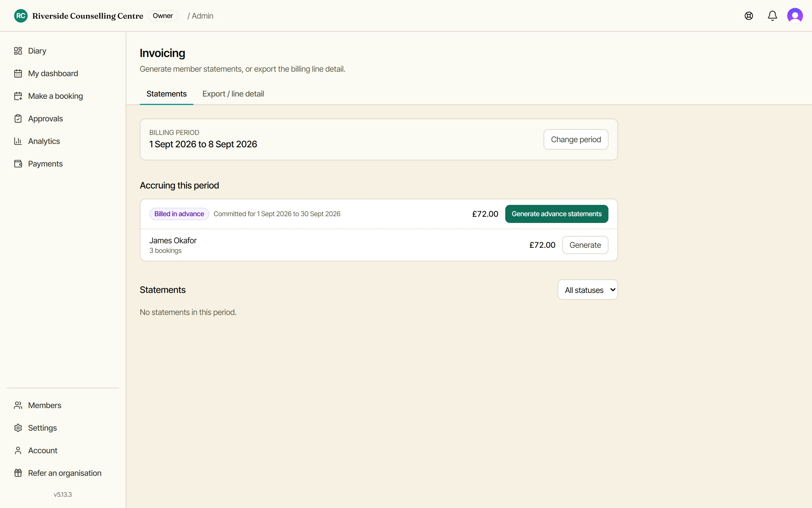
Task: Click the Analytics chart icon
Action: click(18, 141)
